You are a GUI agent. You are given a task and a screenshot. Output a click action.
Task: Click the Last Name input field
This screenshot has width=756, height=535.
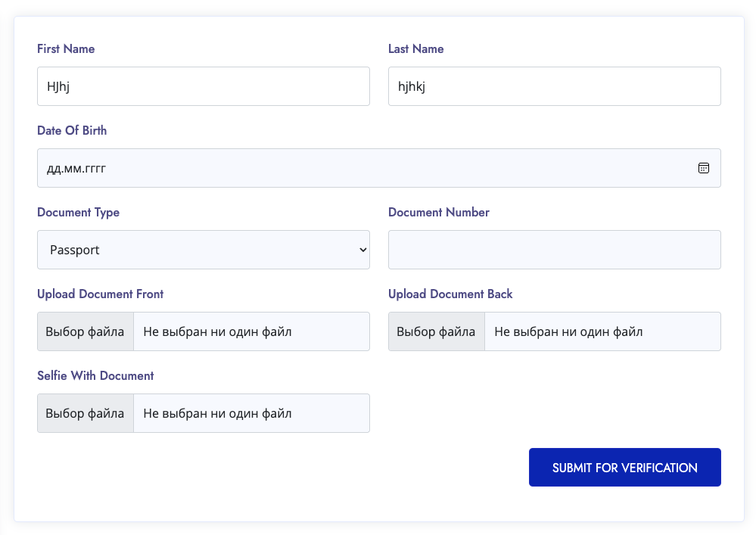(x=555, y=86)
